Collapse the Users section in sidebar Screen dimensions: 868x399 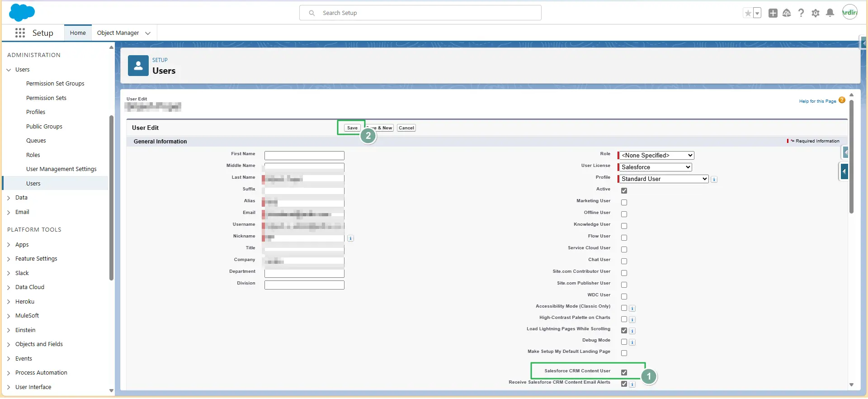[x=9, y=70]
